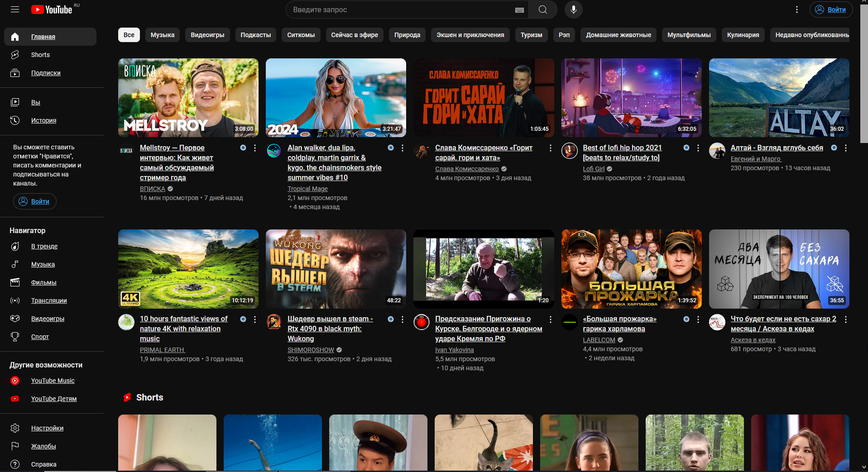This screenshot has width=868, height=472.
Task: Click the История clock icon
Action: click(15, 120)
